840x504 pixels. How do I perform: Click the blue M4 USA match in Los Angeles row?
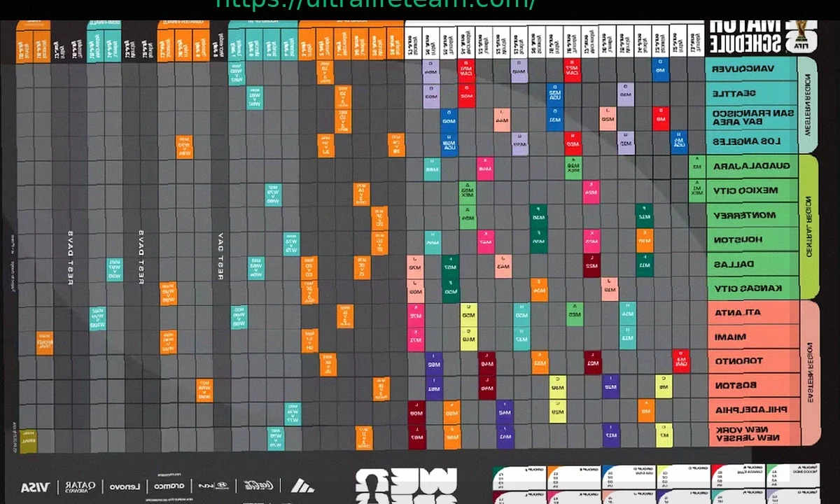click(x=678, y=142)
